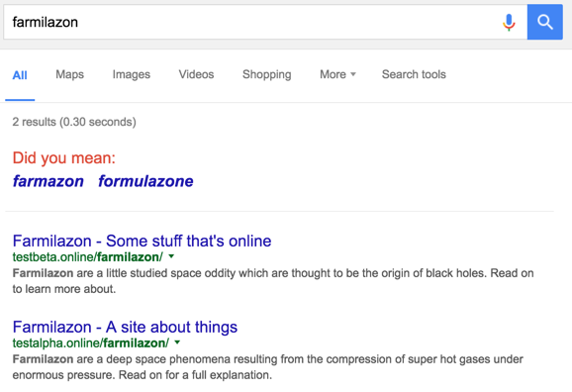Switch to the Maps tab

point(69,74)
